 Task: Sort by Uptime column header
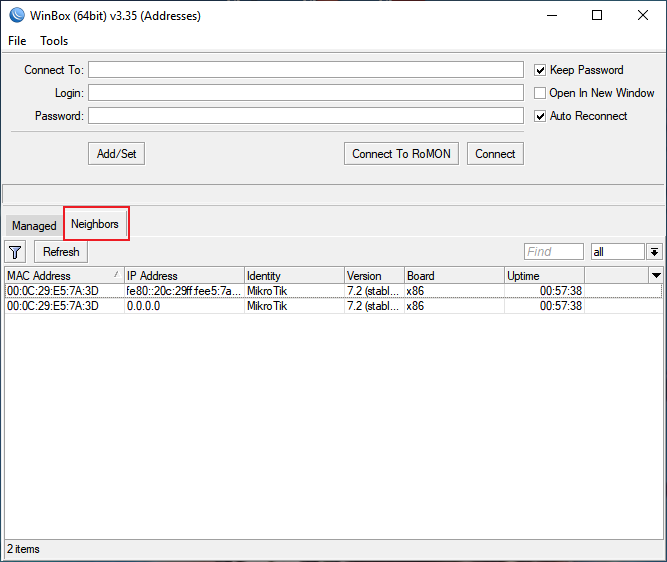coord(544,276)
